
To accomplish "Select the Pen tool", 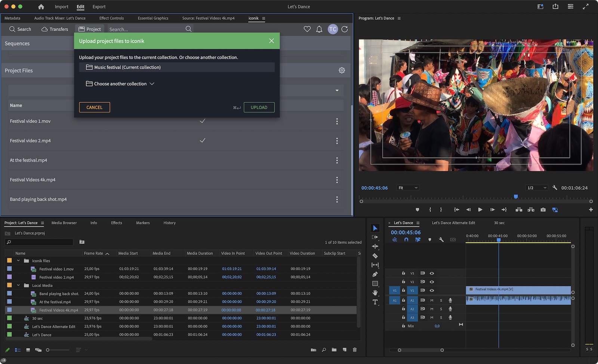I will pos(375,274).
